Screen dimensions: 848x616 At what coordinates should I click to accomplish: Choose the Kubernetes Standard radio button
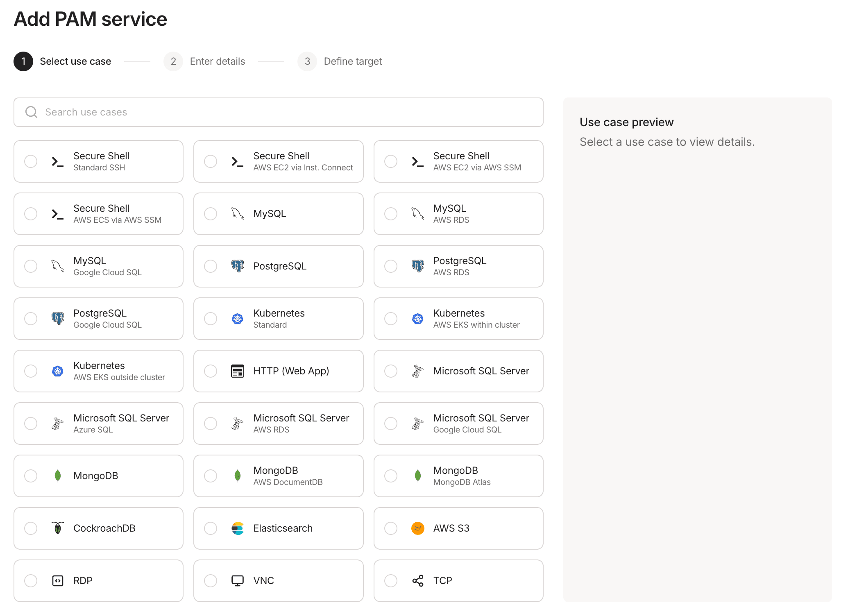(211, 319)
